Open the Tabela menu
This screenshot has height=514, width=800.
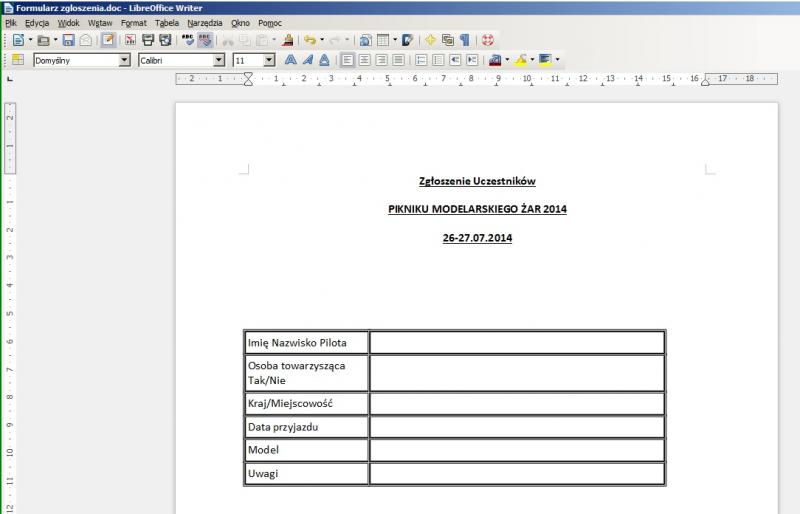coord(167,22)
